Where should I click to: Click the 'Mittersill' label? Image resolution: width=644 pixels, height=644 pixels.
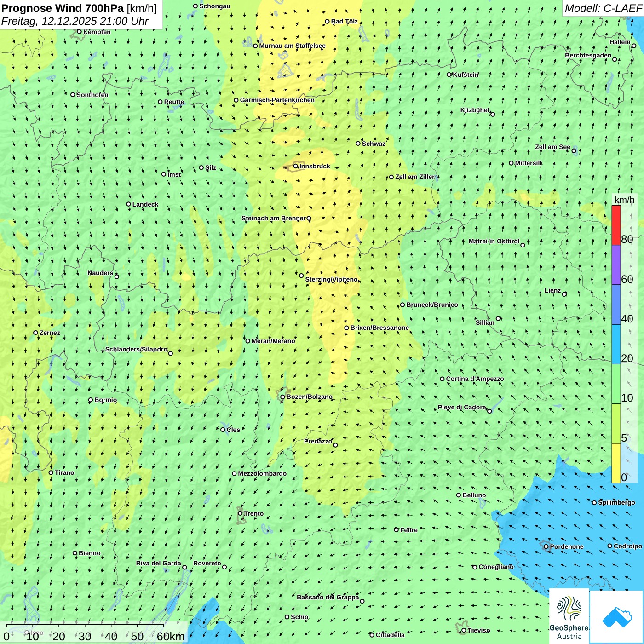point(528,163)
